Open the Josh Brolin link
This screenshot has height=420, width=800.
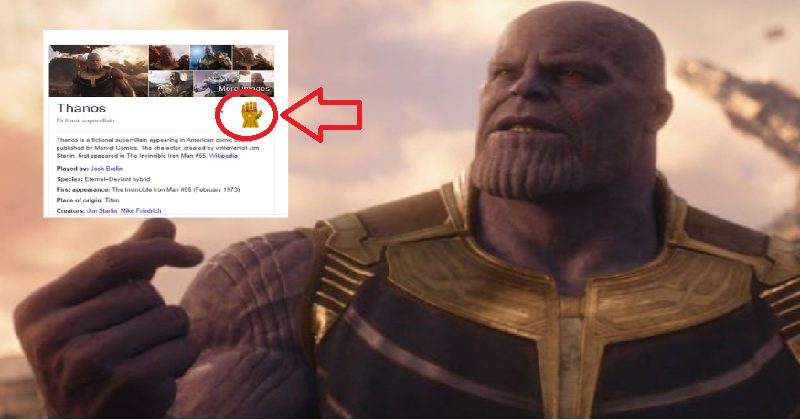107,168
